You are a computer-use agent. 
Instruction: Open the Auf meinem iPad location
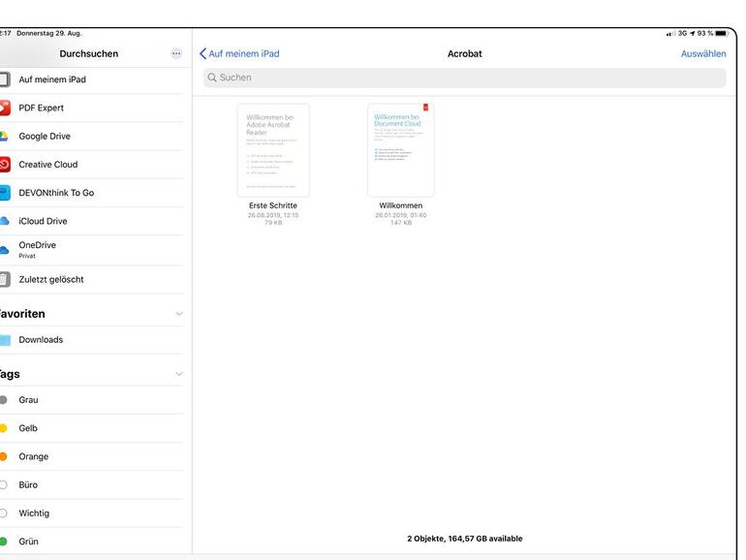tap(91, 79)
